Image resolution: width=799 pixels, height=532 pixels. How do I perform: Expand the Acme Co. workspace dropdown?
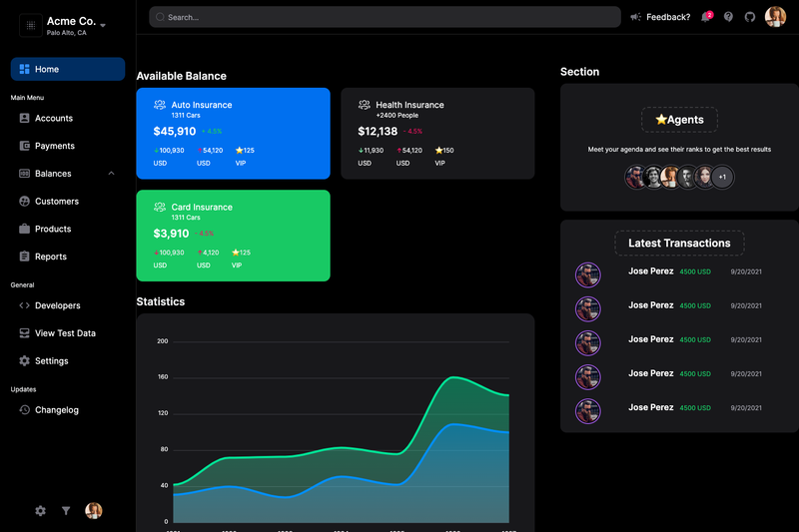tap(103, 26)
